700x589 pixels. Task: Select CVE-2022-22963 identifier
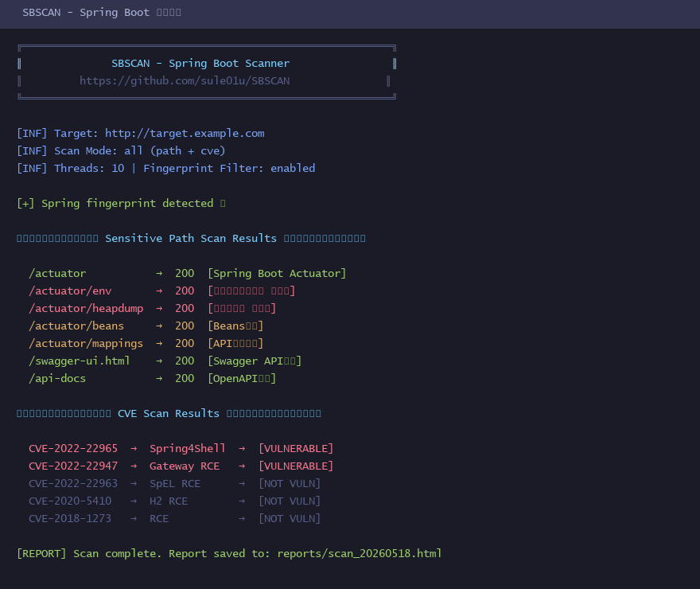(73, 484)
